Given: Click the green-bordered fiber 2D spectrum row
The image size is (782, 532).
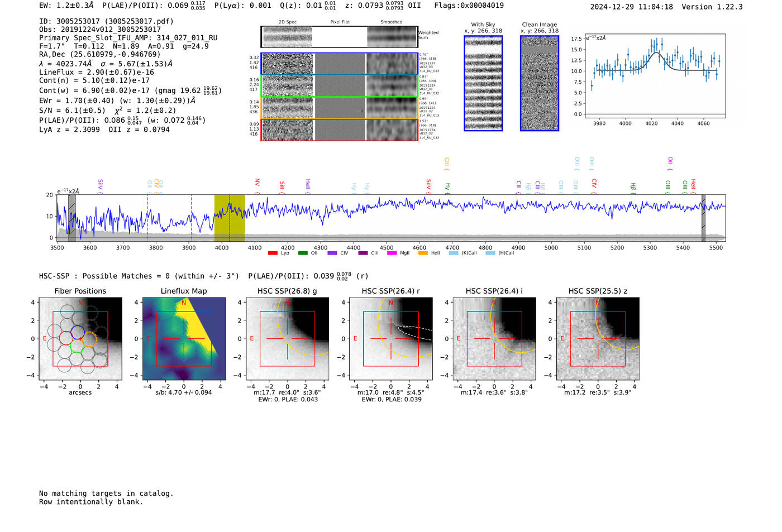Looking at the screenshot, I should pos(339,86).
